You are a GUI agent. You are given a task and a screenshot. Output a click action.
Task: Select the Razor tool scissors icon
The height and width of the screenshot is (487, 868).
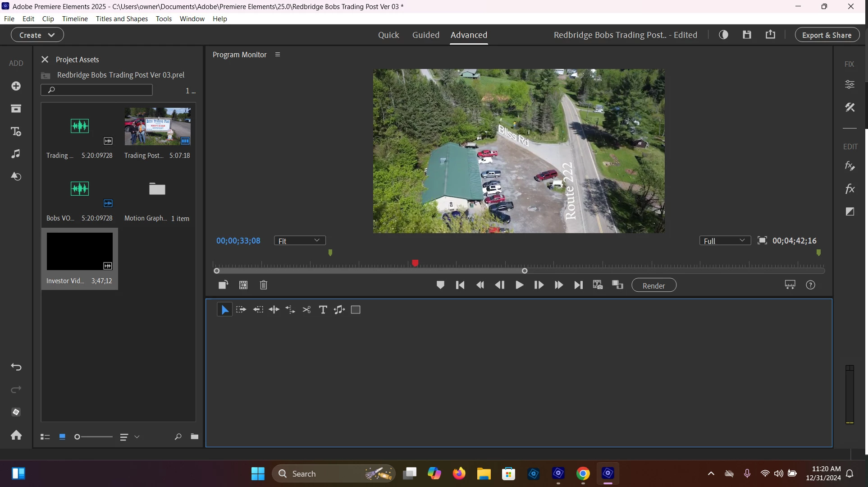(306, 310)
